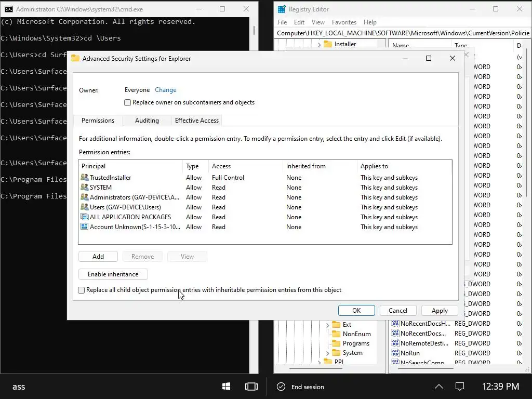Click the Apply button
Viewport: 532px width, 399px height.
440,311
